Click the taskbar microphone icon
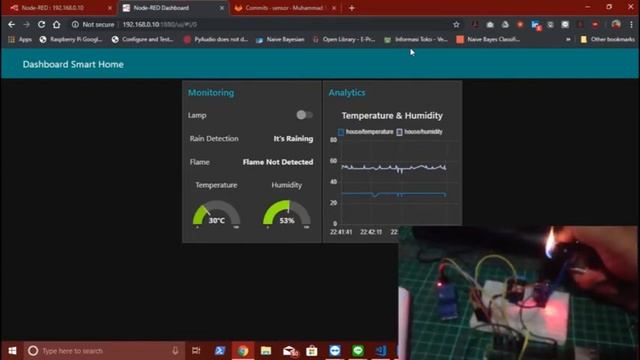640x360 pixels. pos(175,351)
